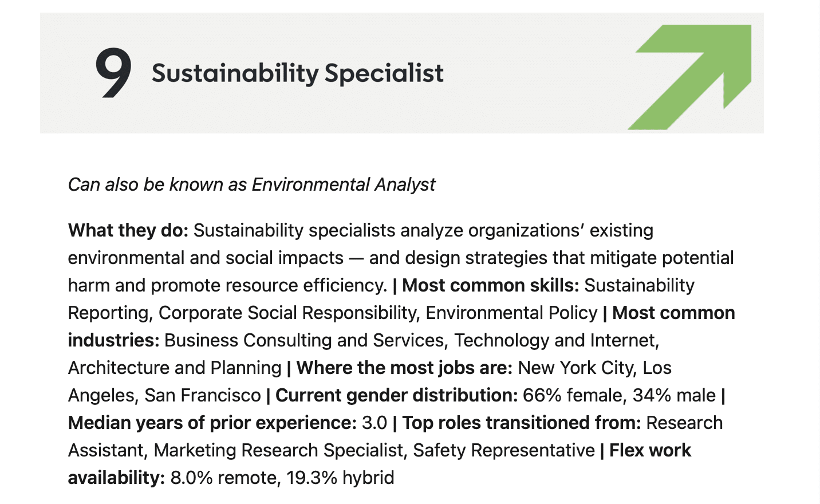Screen dimensions: 820x504
Task: Click the bold word "industries:"
Action: (113, 340)
